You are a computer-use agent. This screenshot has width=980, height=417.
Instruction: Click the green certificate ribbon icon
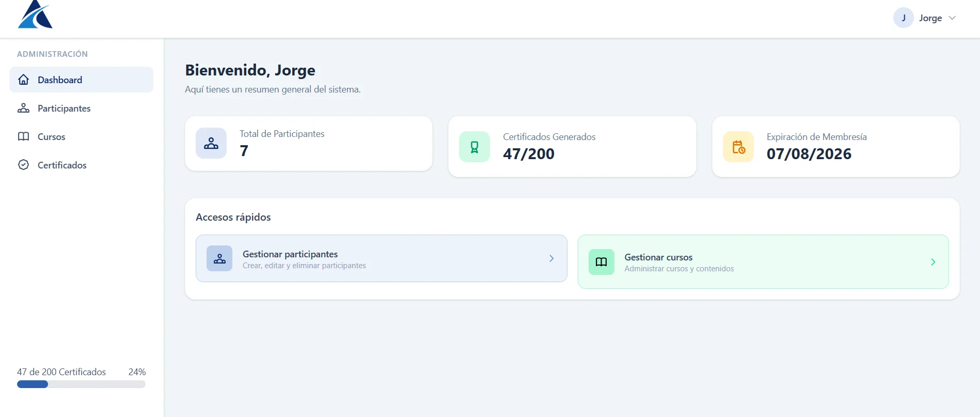click(x=475, y=147)
